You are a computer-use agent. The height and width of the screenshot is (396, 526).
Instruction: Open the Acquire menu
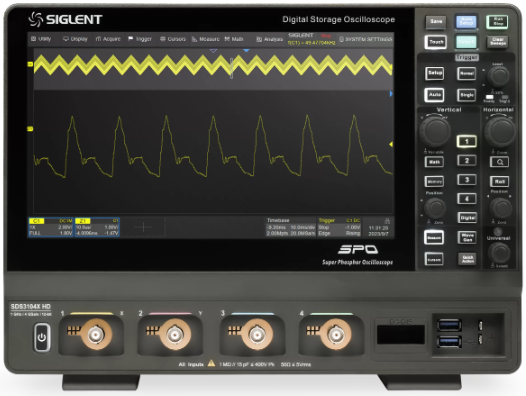pyautogui.click(x=108, y=39)
